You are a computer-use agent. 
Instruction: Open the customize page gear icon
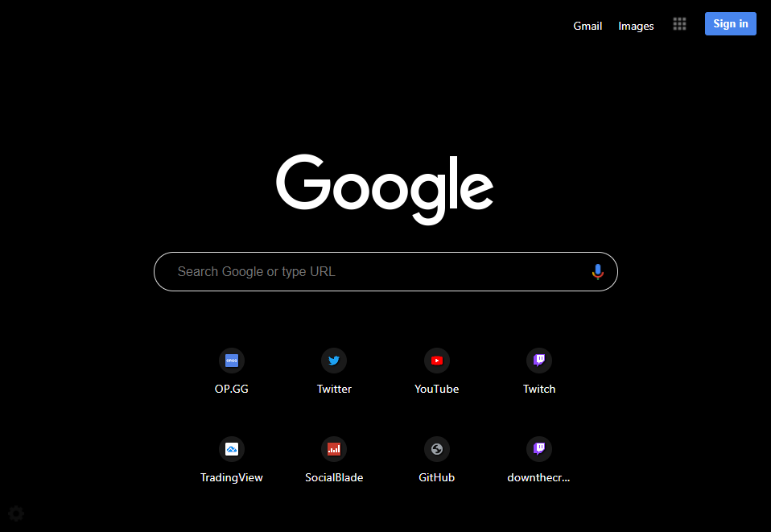tap(16, 513)
